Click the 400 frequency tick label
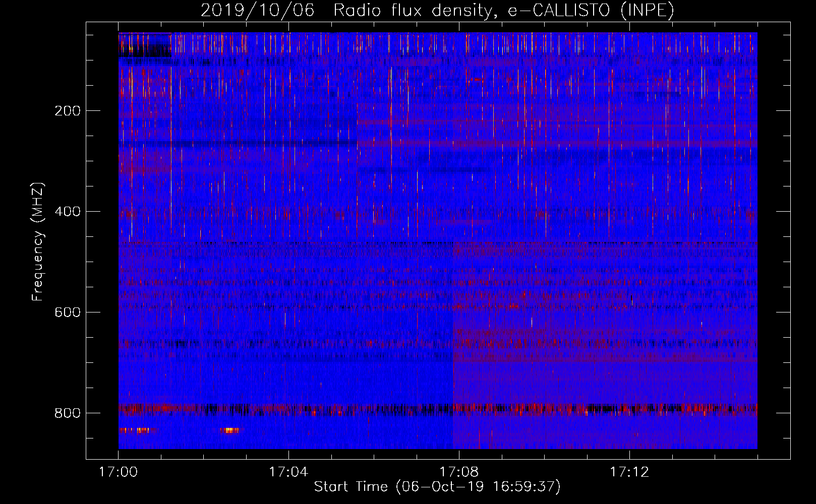Image resolution: width=816 pixels, height=504 pixels. tap(68, 212)
